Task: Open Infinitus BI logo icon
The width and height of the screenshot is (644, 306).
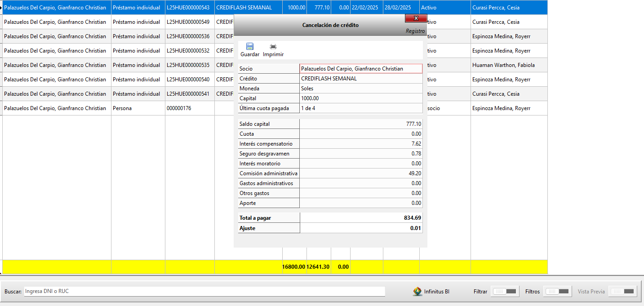Action: [417, 292]
